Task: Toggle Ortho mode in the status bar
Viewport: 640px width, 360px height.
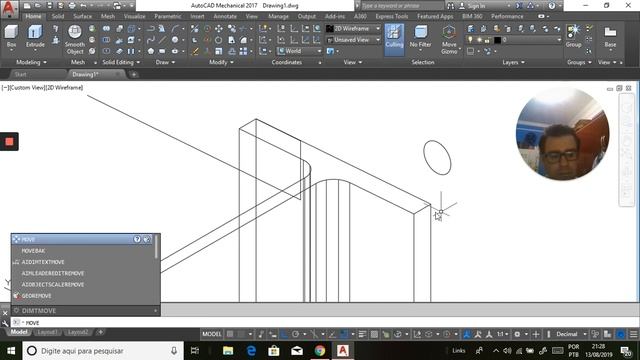Action: [284, 334]
